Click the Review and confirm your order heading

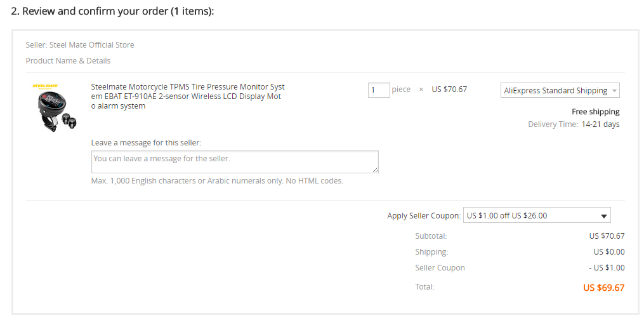113,12
